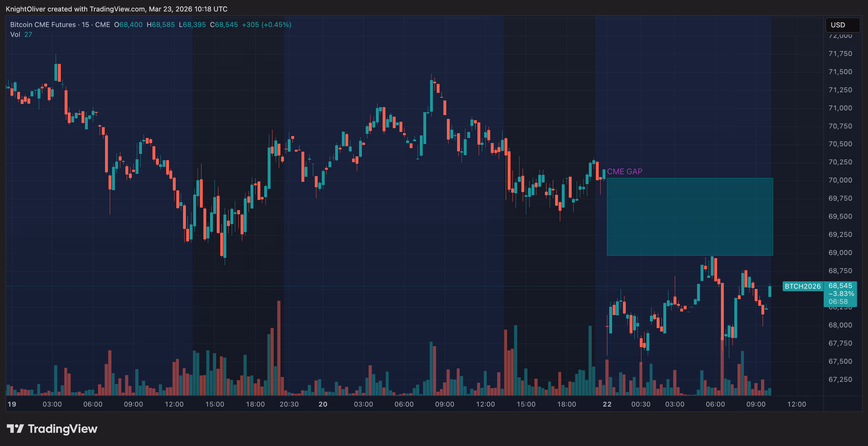Viewport: 868px width, 446px height.
Task: Click the Bitcoin CME Futures symbol title
Action: point(43,24)
